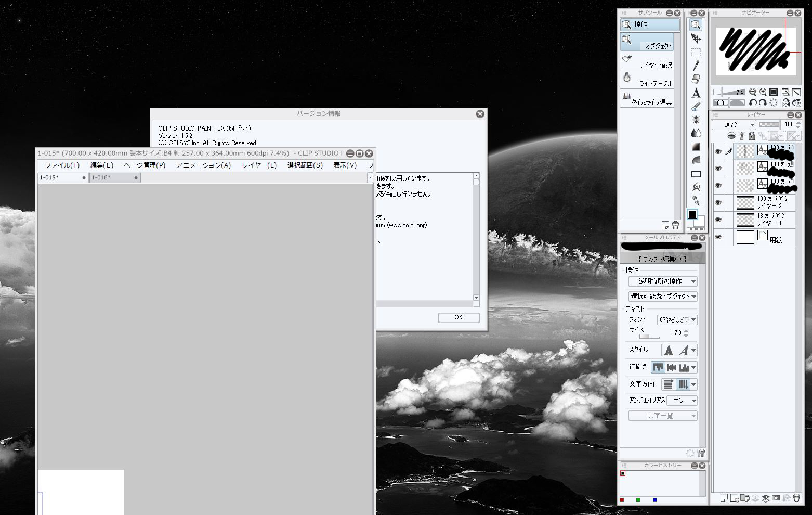Image resolution: width=812 pixels, height=515 pixels.
Task: Click the layer lock icon
Action: (x=752, y=136)
